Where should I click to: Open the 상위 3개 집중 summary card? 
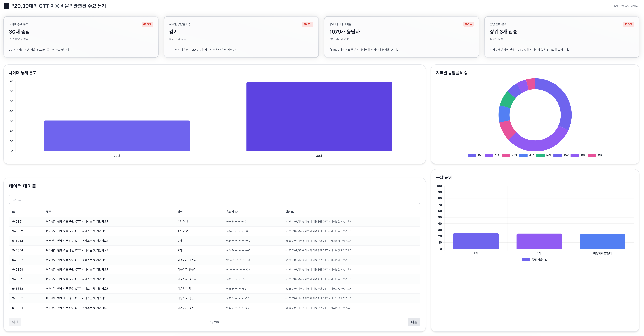pos(562,37)
